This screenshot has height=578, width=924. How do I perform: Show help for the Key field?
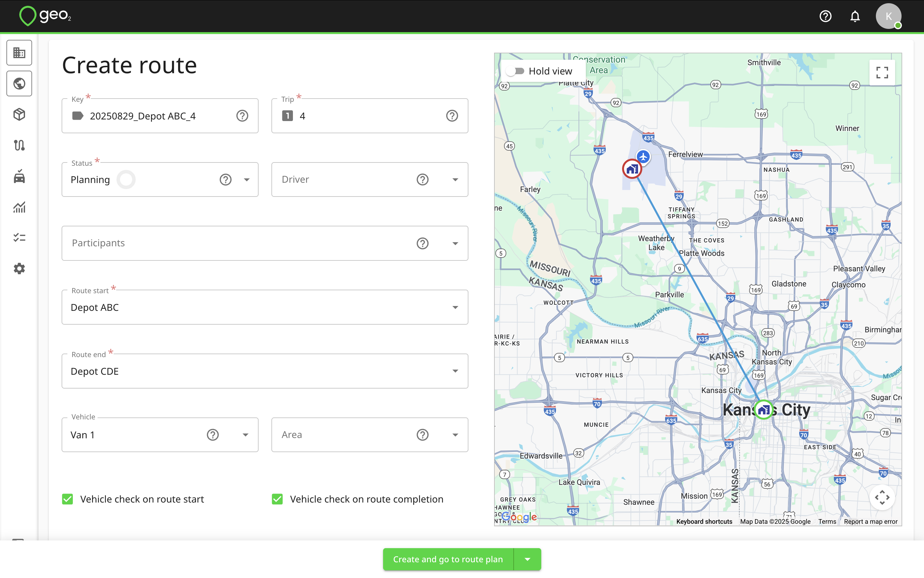[x=242, y=116]
